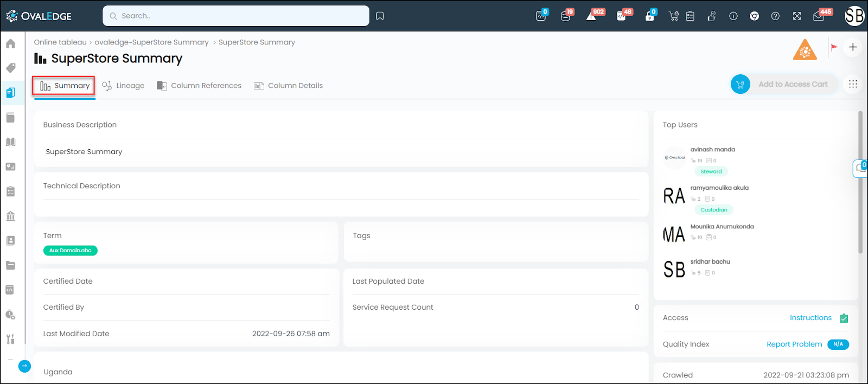Open the chat icon at right edge
This screenshot has width=868, height=384.
click(x=860, y=168)
